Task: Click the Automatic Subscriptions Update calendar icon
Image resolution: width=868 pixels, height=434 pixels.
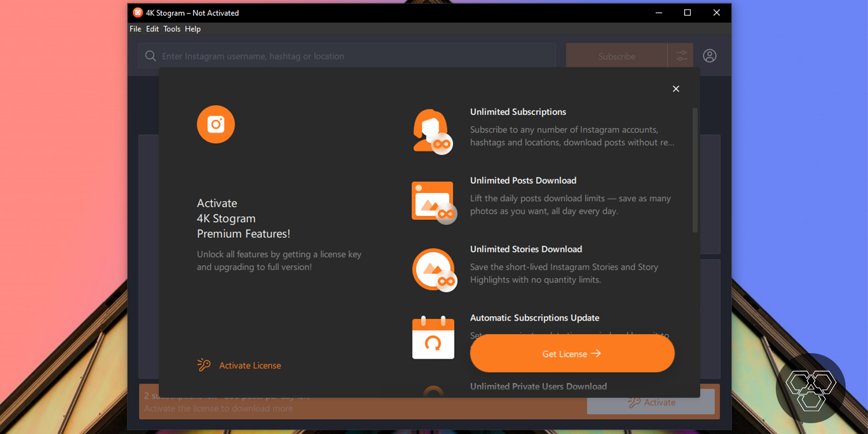Action: 433,337
